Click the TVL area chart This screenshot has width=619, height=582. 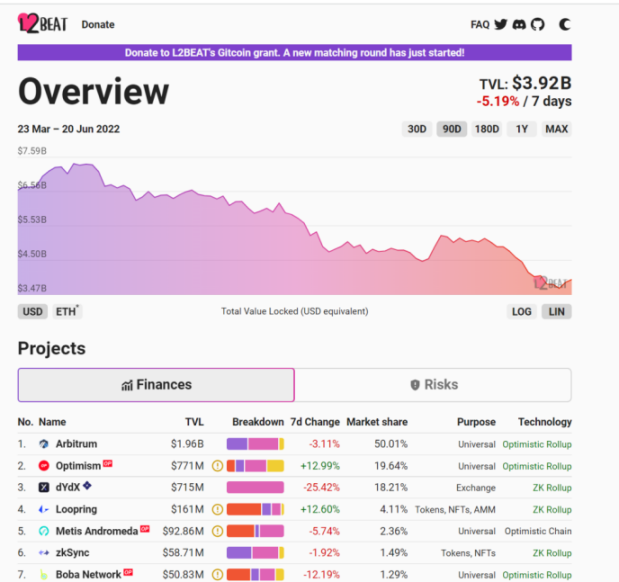(x=294, y=226)
